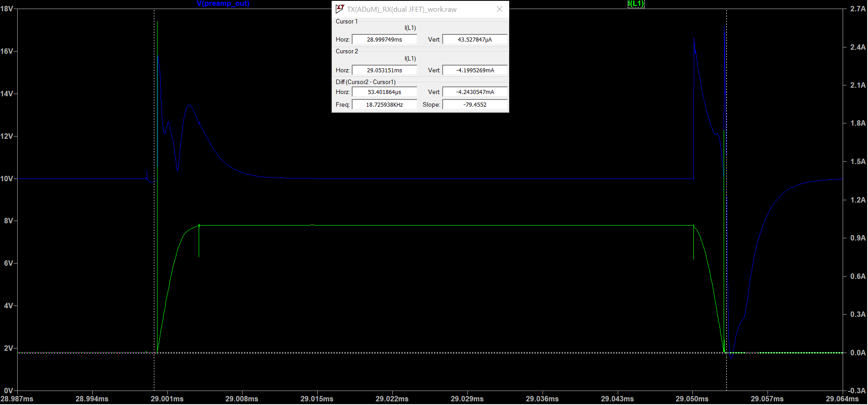Click the 1.5A label on right axis
This screenshot has height=405, width=868.
[858, 161]
